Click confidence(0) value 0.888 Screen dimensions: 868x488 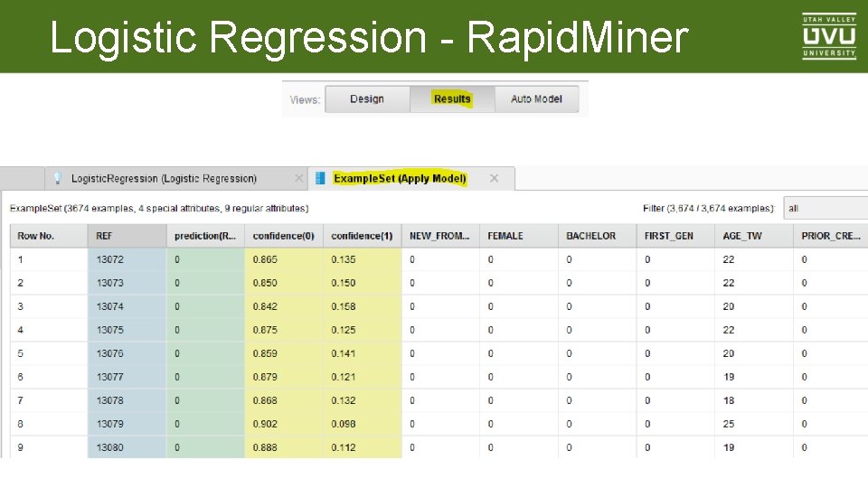(x=283, y=447)
